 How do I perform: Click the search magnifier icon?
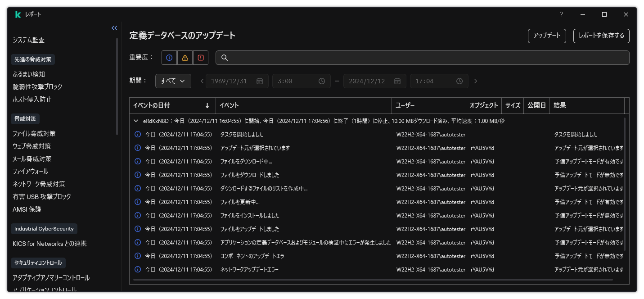pos(224,57)
